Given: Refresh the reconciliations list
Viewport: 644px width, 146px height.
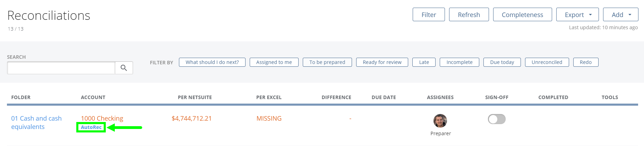Looking at the screenshot, I should tap(469, 15).
